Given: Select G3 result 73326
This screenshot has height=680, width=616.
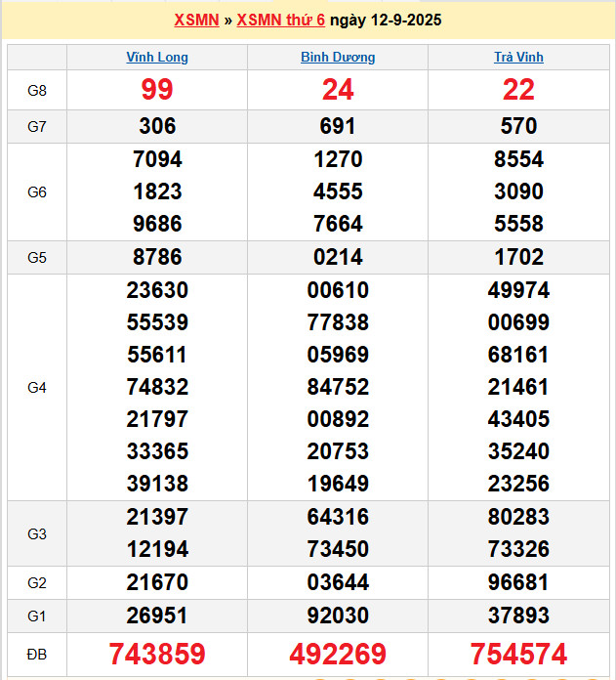Looking at the screenshot, I should pos(518,549).
